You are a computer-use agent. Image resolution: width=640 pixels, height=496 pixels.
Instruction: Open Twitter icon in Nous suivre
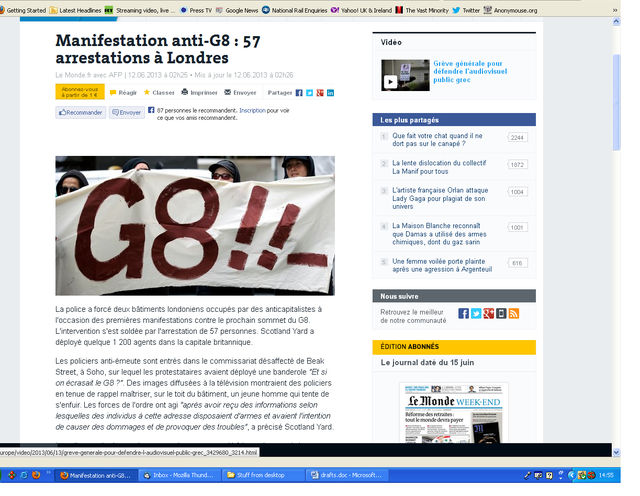(476, 313)
